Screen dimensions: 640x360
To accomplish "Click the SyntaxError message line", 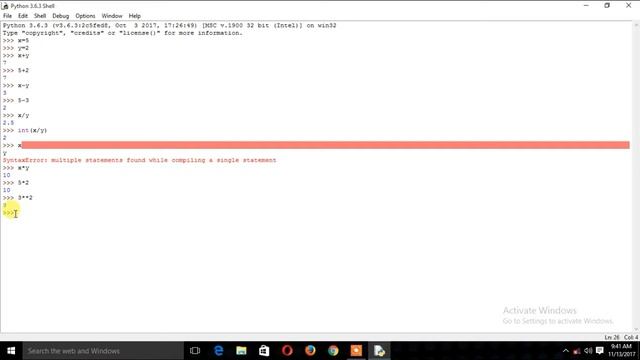I will tap(139, 160).
